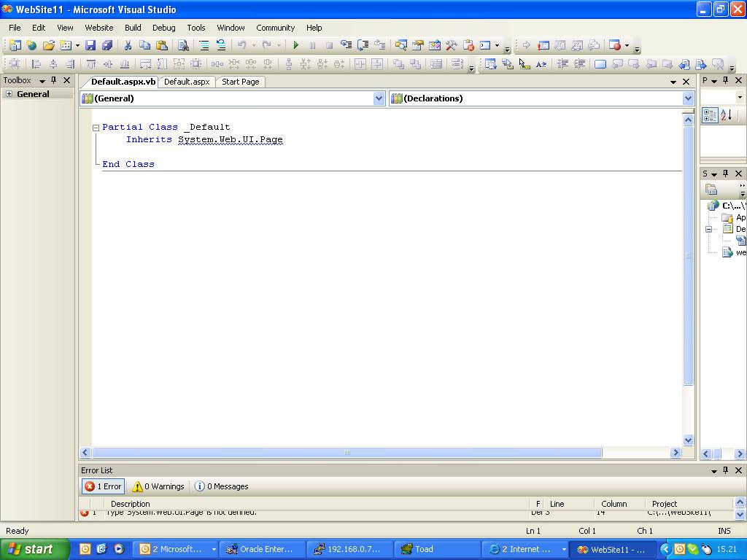The width and height of the screenshot is (747, 560).
Task: Switch to the Start Page tab
Action: point(241,82)
